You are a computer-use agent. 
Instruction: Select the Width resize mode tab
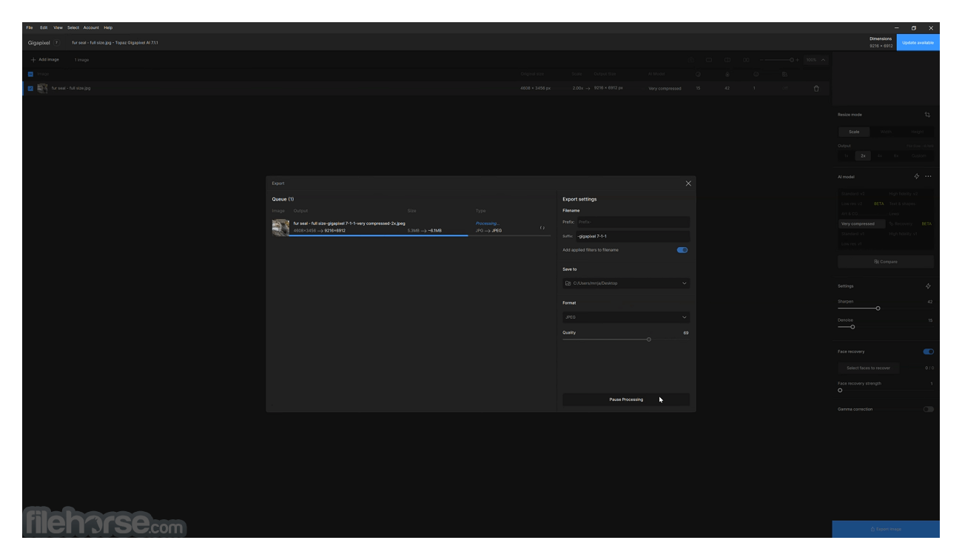[886, 132]
